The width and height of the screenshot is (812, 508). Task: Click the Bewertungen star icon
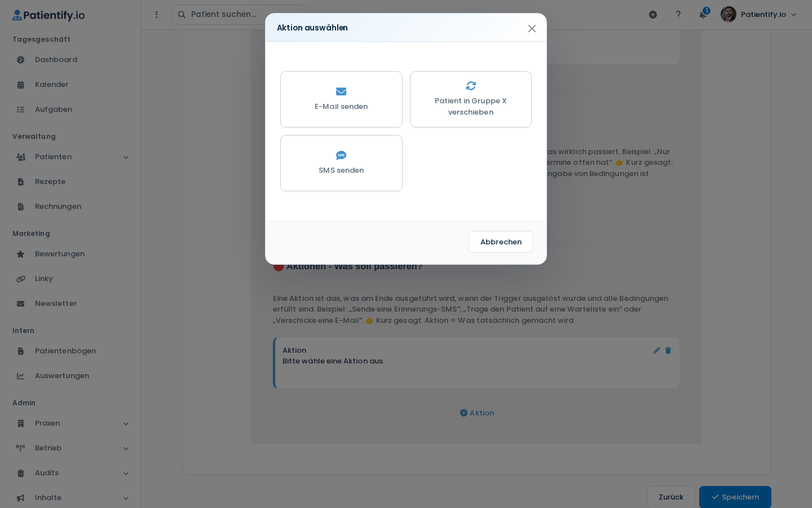click(21, 254)
